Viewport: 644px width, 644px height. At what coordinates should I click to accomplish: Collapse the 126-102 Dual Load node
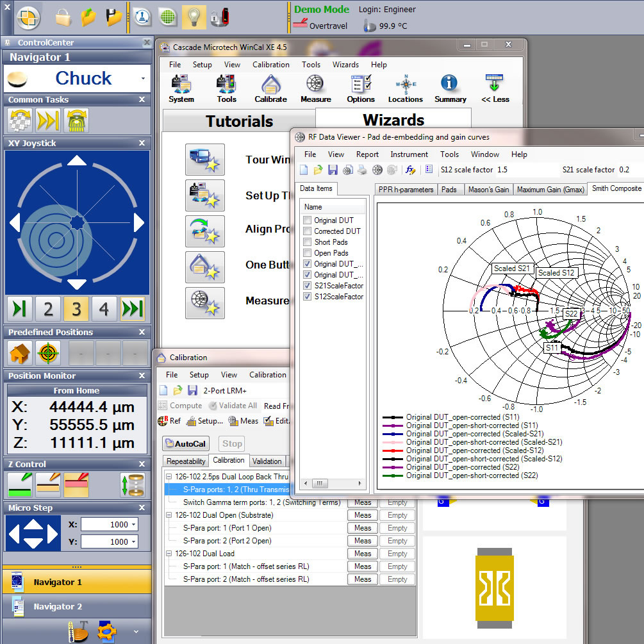point(169,553)
